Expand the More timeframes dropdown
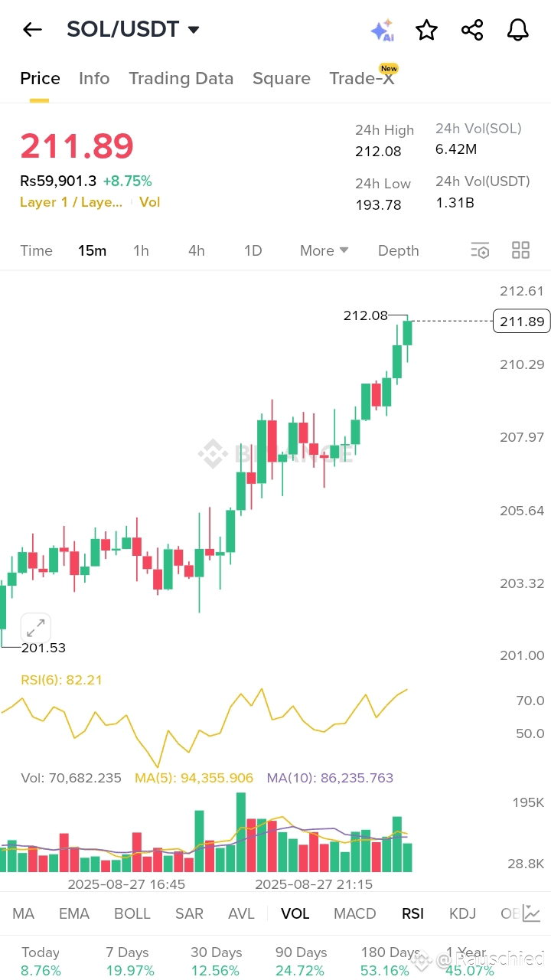Image resolution: width=551 pixels, height=980 pixels. tap(323, 250)
